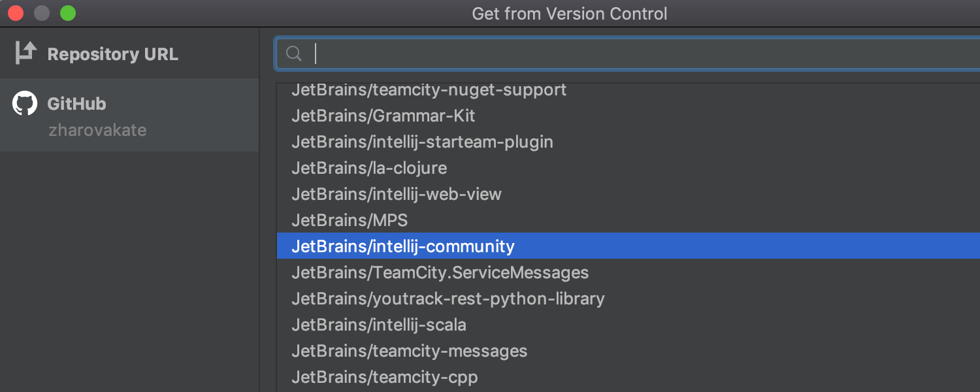Screen dimensions: 980x392
Task: Select JetBrains/teamcity-nuget-support repository
Action: click(x=429, y=90)
